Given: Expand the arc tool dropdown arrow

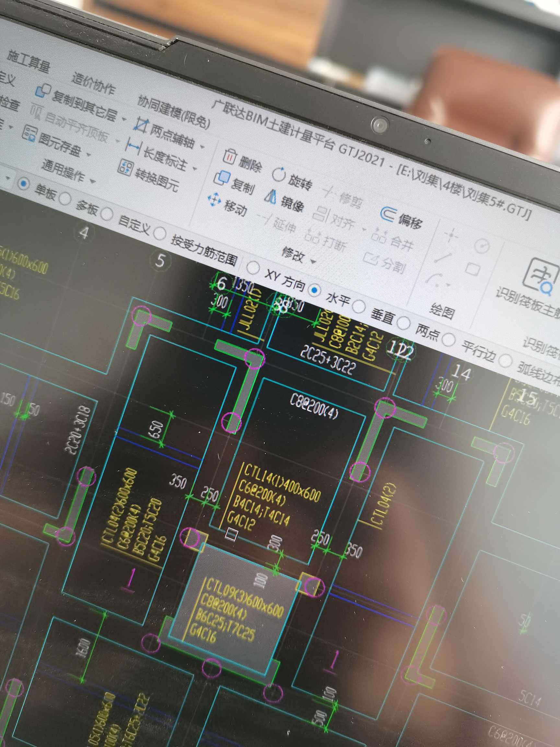Looking at the screenshot, I should [448, 285].
